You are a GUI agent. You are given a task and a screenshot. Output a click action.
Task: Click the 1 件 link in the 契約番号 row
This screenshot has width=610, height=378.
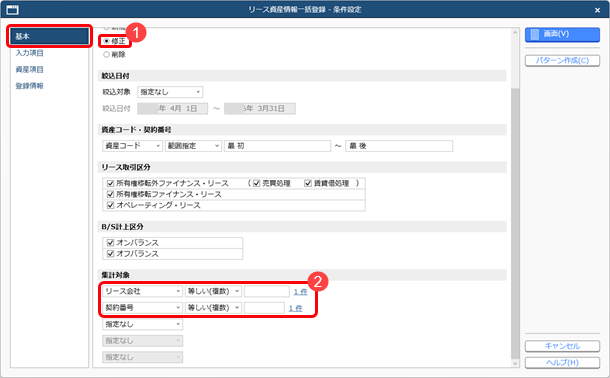point(296,308)
